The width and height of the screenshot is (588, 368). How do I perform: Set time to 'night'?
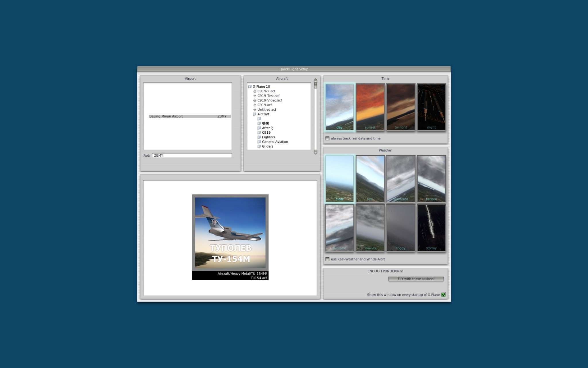tap(431, 107)
